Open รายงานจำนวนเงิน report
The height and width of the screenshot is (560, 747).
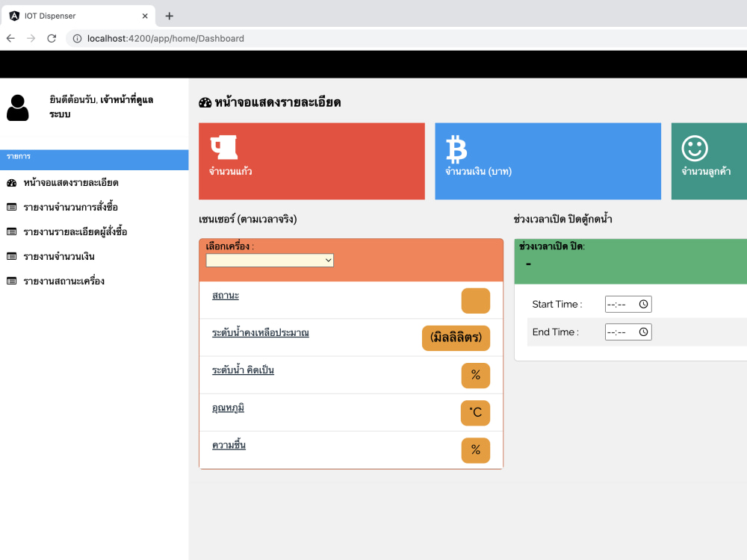59,257
